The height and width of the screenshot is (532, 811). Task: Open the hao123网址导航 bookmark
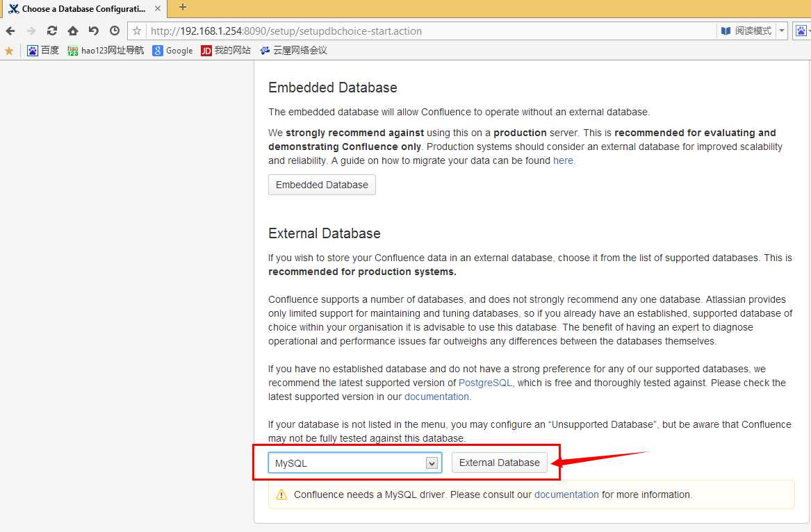coord(106,50)
